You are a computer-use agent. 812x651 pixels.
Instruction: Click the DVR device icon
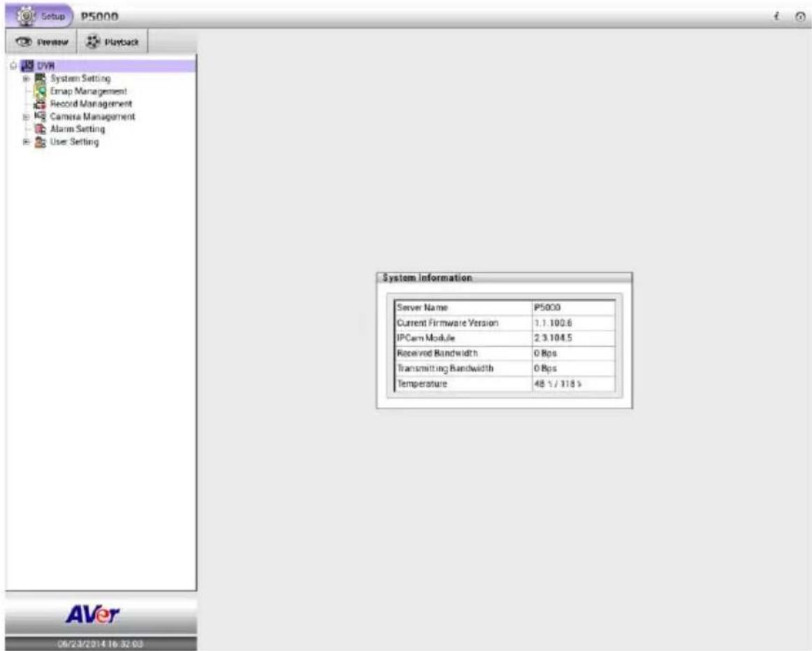[x=27, y=66]
